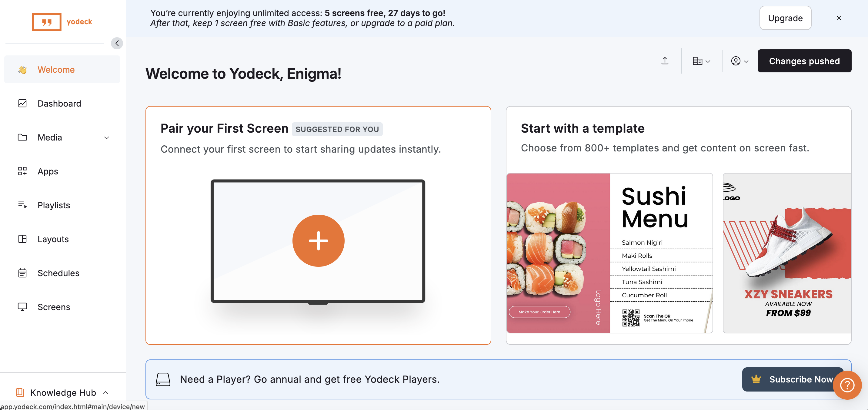Viewport: 868px width, 410px height.
Task: Click the Yodeck logo
Action: click(62, 22)
